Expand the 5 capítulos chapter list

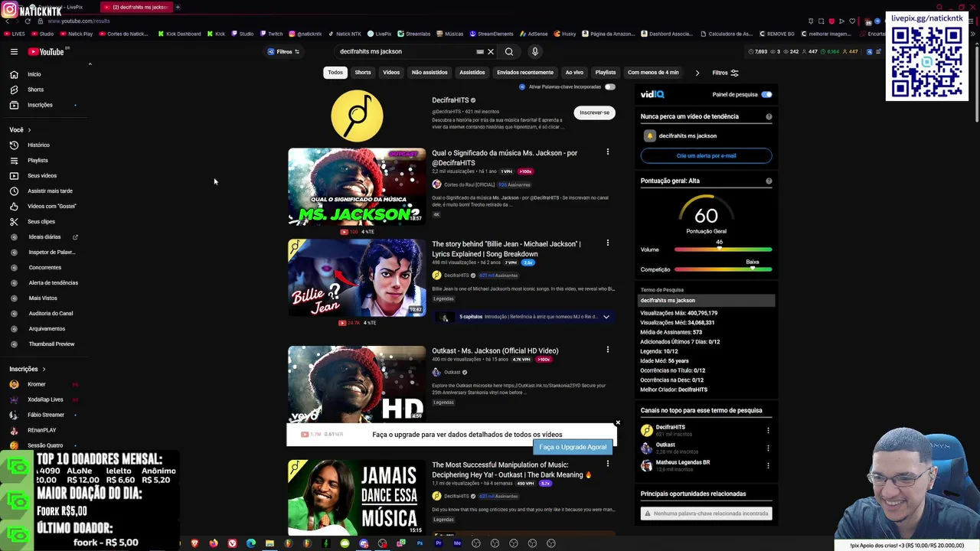(606, 317)
